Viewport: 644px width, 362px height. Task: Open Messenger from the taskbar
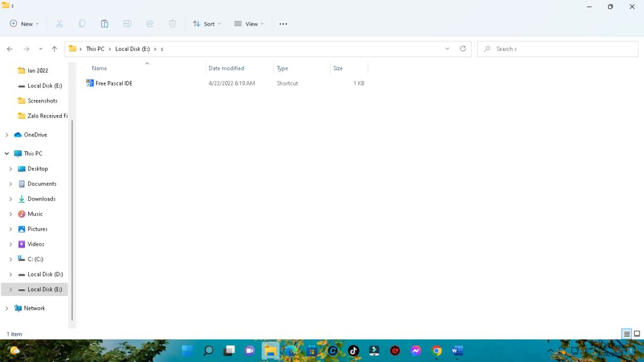416,351
